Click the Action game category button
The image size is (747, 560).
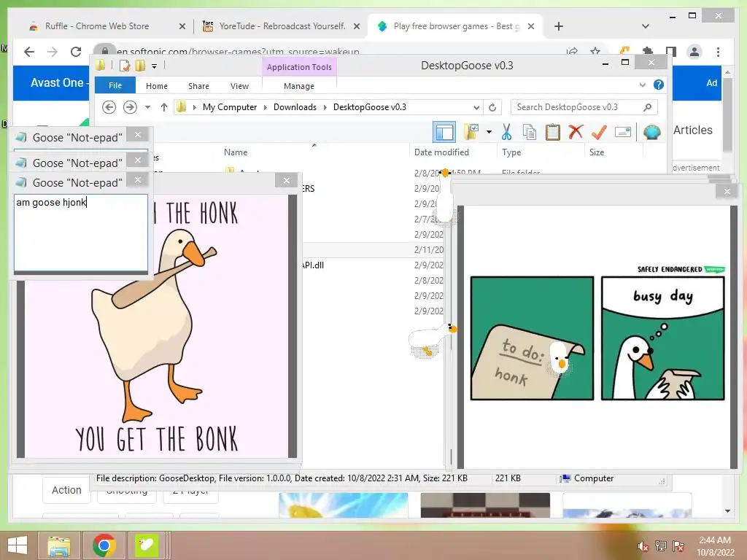[66, 490]
